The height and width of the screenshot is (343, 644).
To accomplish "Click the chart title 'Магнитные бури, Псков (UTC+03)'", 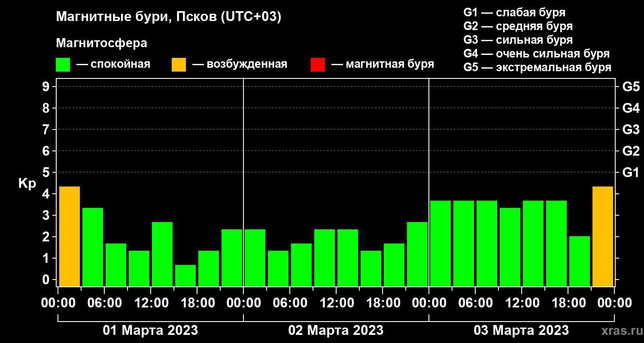I will point(169,17).
